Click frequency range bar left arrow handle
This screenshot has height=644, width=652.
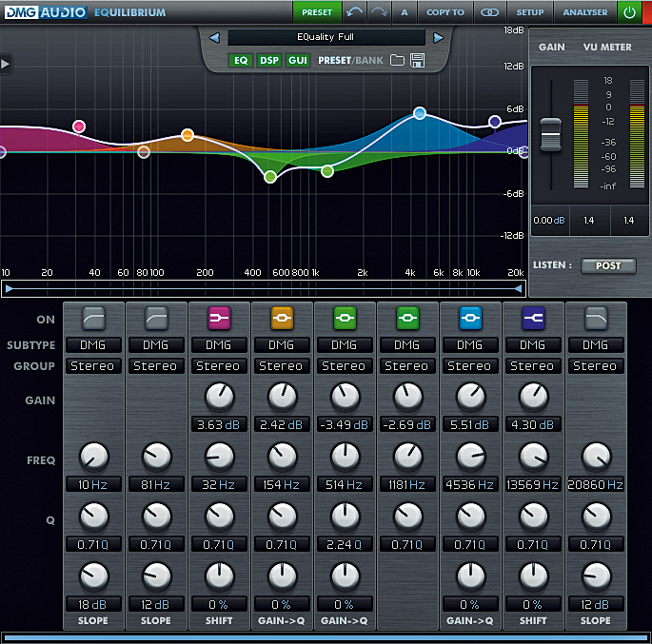[9, 289]
